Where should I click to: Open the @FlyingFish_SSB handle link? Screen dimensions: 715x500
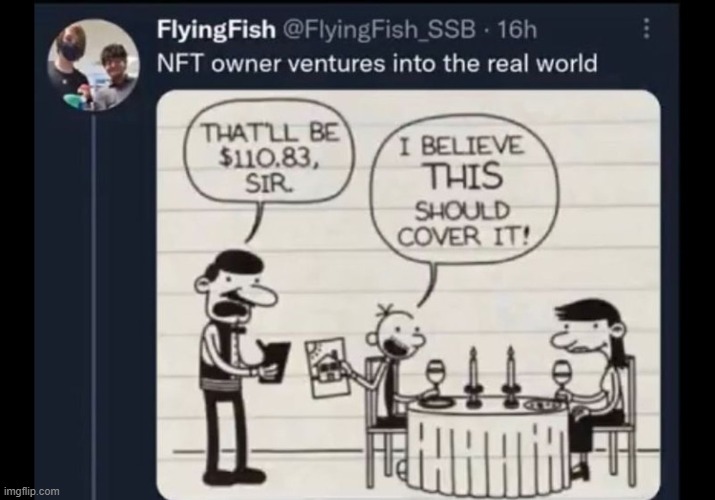tap(379, 30)
